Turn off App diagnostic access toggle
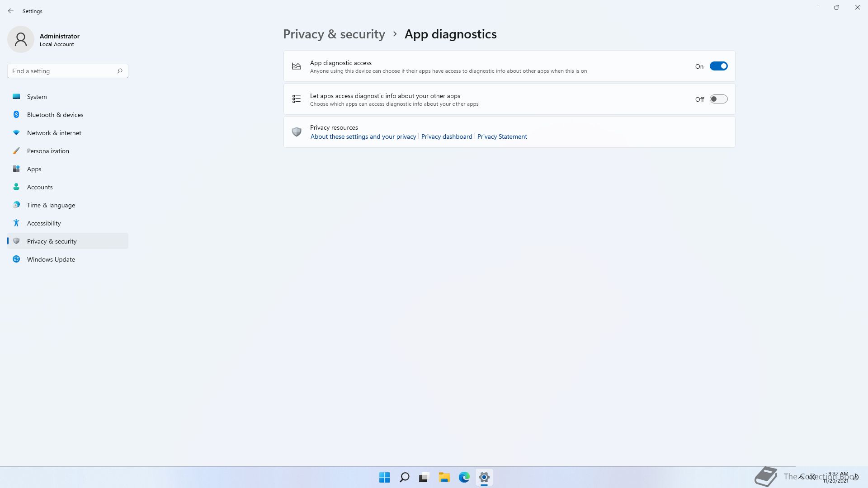Viewport: 868px width, 488px height. click(x=718, y=66)
